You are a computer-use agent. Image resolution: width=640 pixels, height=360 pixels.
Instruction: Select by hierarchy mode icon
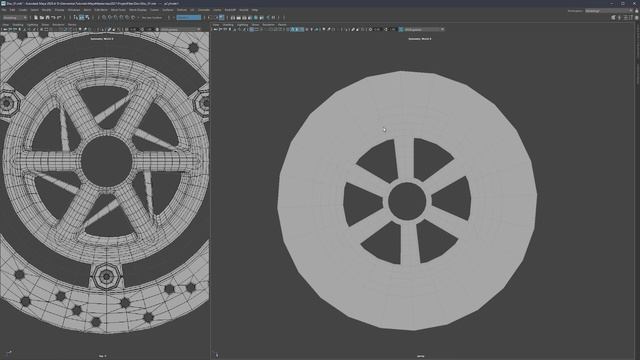click(76, 18)
